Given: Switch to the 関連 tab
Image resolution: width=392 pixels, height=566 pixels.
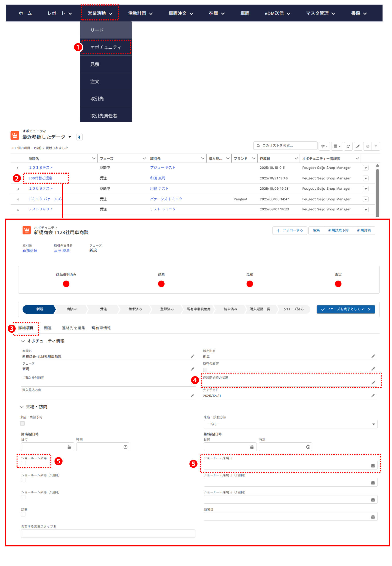Looking at the screenshot, I should [48, 328].
